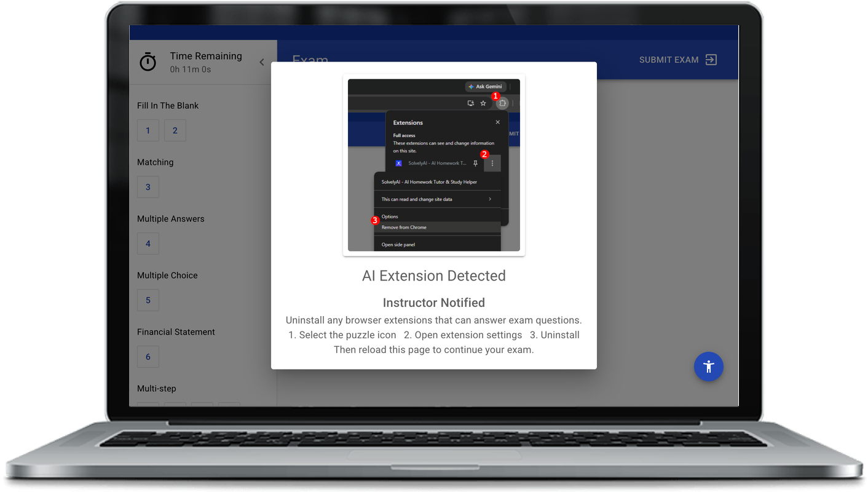Click the extension removal instructions image
This screenshot has width=868, height=492.
pyautogui.click(x=434, y=165)
